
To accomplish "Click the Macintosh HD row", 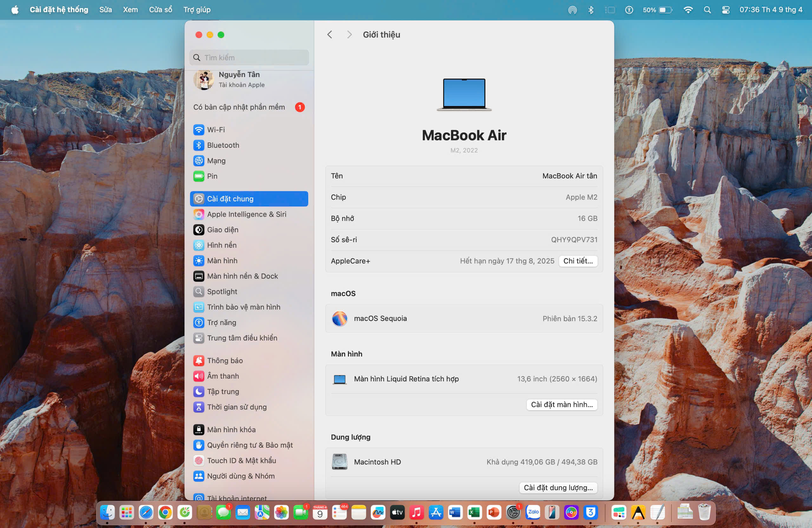I will click(x=464, y=462).
